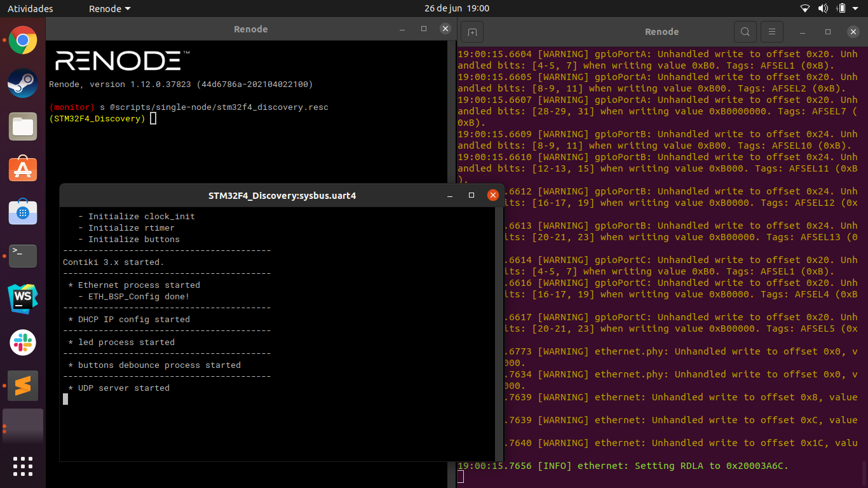Screen dimensions: 868x488
Task: Open the Terminal from the dock
Action: pos(23,255)
